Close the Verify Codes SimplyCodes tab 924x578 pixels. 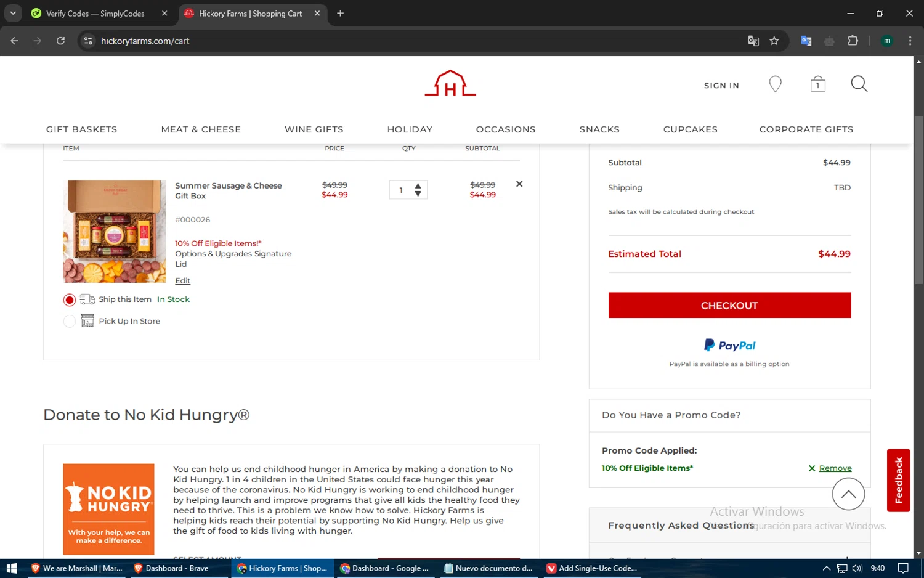pyautogui.click(x=164, y=14)
